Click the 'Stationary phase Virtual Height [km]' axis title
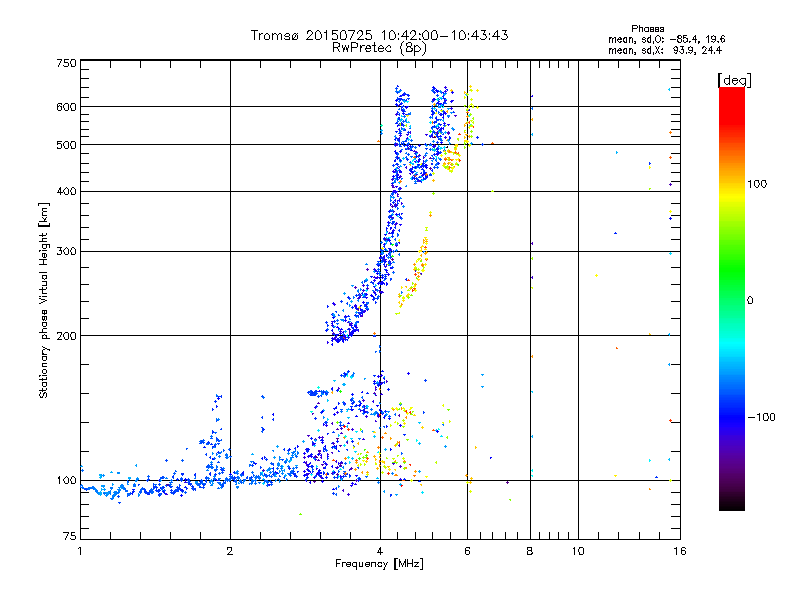The height and width of the screenshot is (600, 800). tap(44, 301)
